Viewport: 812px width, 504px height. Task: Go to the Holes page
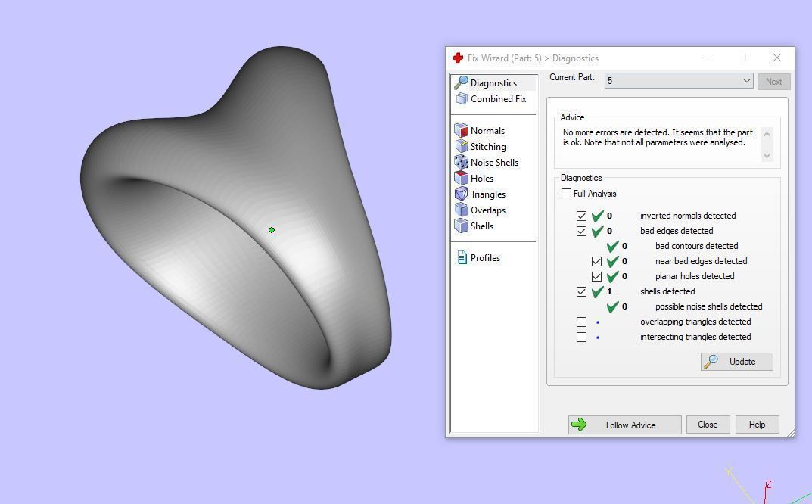(481, 178)
